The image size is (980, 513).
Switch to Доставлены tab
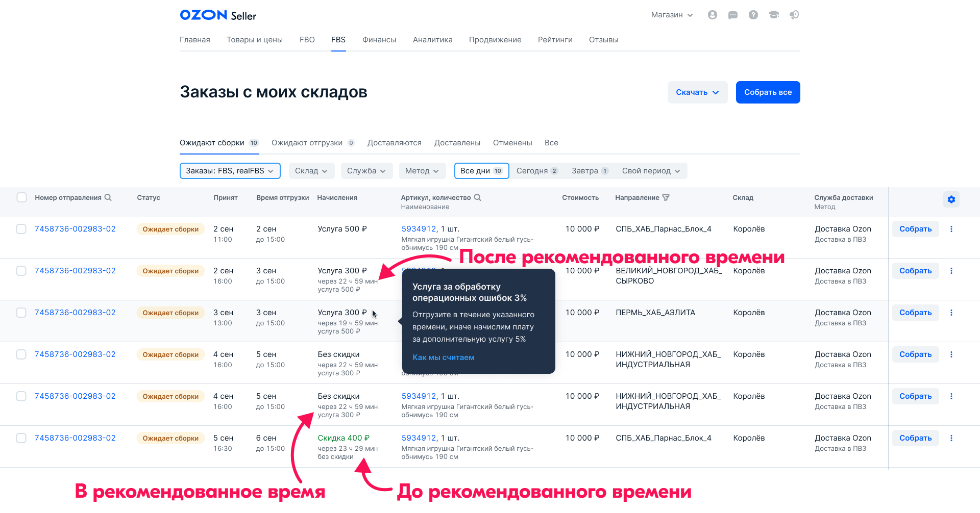(x=457, y=143)
